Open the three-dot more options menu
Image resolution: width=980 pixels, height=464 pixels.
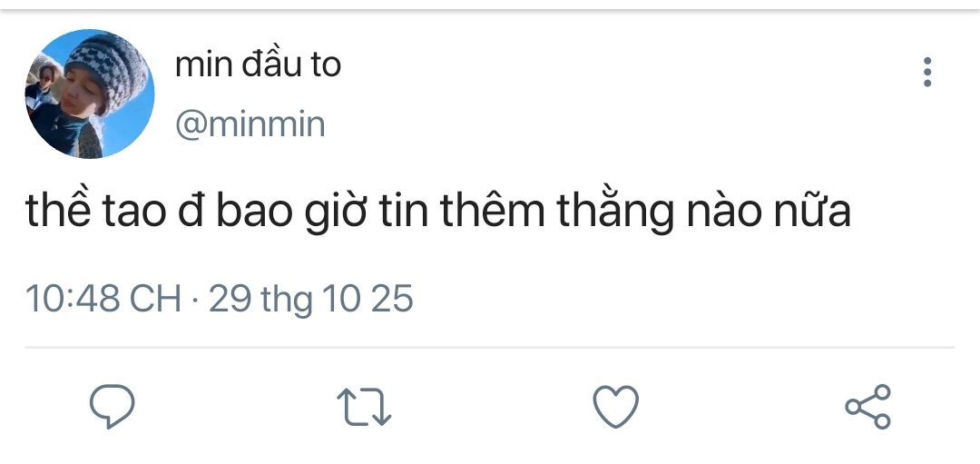[926, 72]
